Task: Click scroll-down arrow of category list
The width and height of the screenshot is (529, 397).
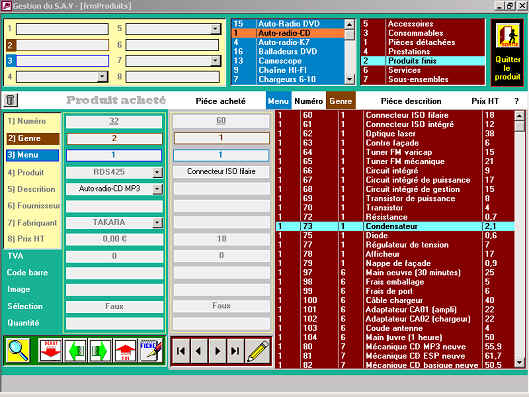Action: pos(350,79)
